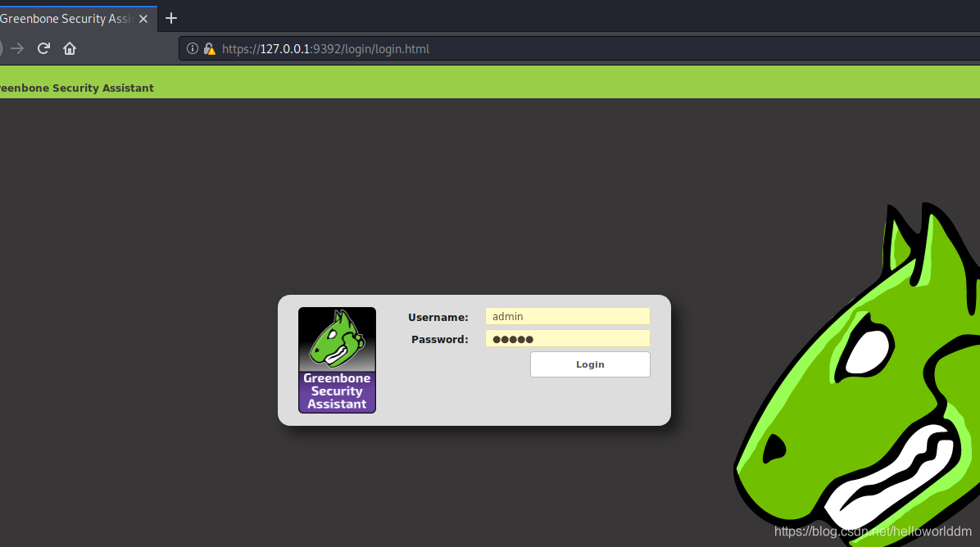This screenshot has height=547, width=980.
Task: Click the insecure connection padlock warning icon
Action: [210, 48]
